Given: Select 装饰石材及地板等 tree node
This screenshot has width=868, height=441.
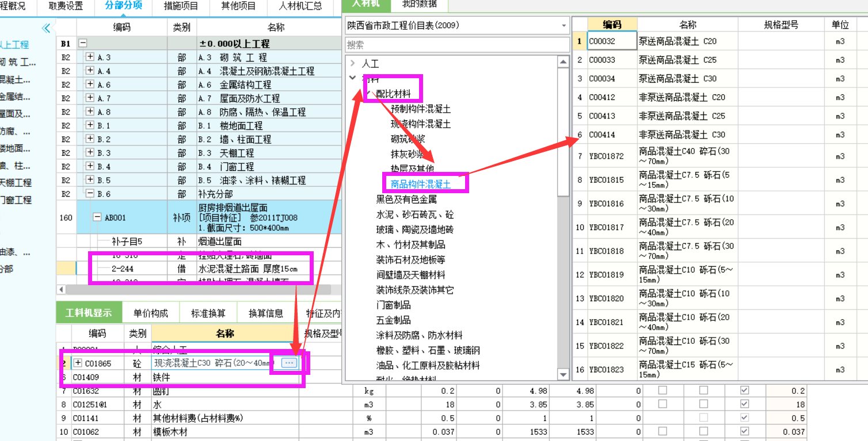Looking at the screenshot, I should pyautogui.click(x=411, y=260).
